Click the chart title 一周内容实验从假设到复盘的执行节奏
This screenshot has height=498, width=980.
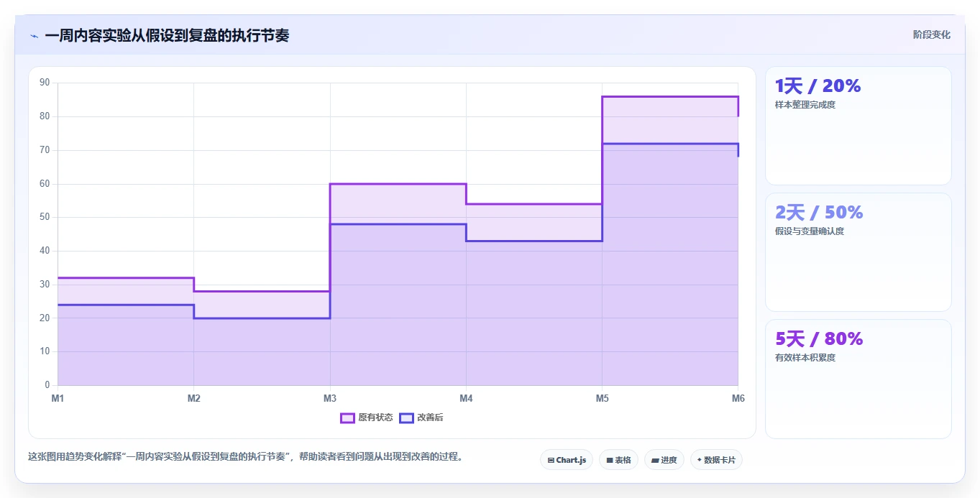167,36
